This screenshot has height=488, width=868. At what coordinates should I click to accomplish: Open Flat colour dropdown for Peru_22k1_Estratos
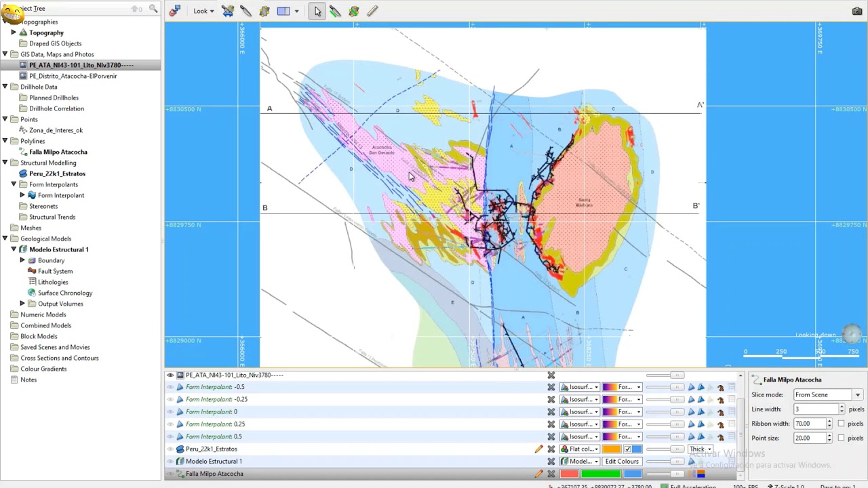point(580,449)
